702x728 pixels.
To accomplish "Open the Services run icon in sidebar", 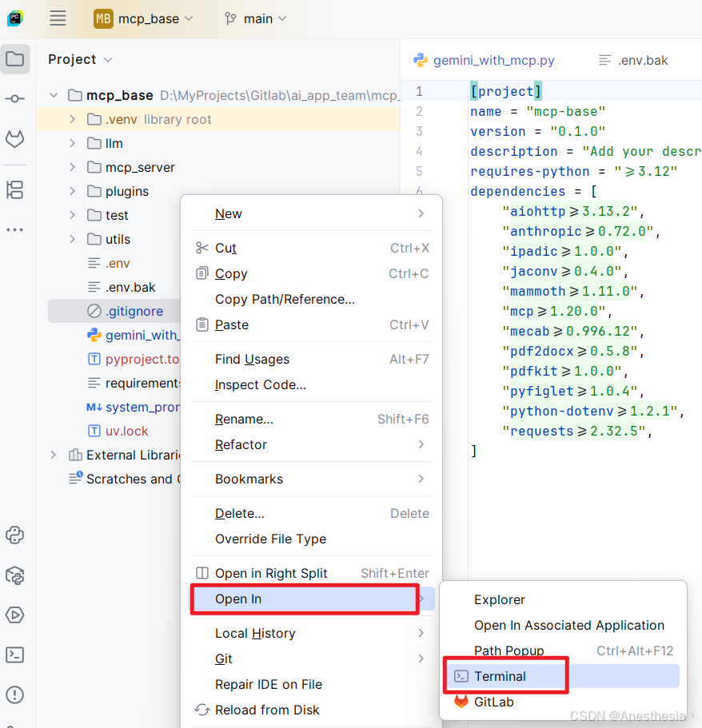I will (15, 615).
